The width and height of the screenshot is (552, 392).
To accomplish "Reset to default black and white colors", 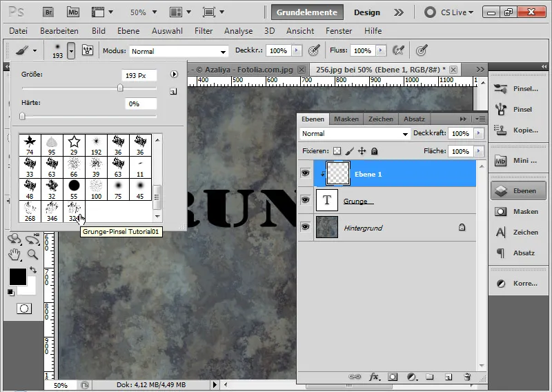I will point(11,293).
